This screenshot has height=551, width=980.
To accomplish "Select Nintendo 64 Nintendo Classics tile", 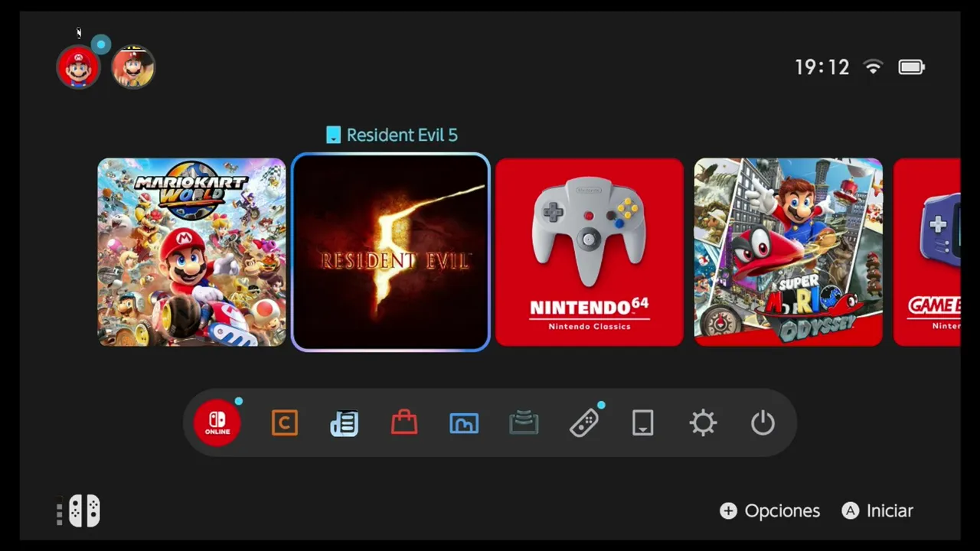I will [x=590, y=253].
